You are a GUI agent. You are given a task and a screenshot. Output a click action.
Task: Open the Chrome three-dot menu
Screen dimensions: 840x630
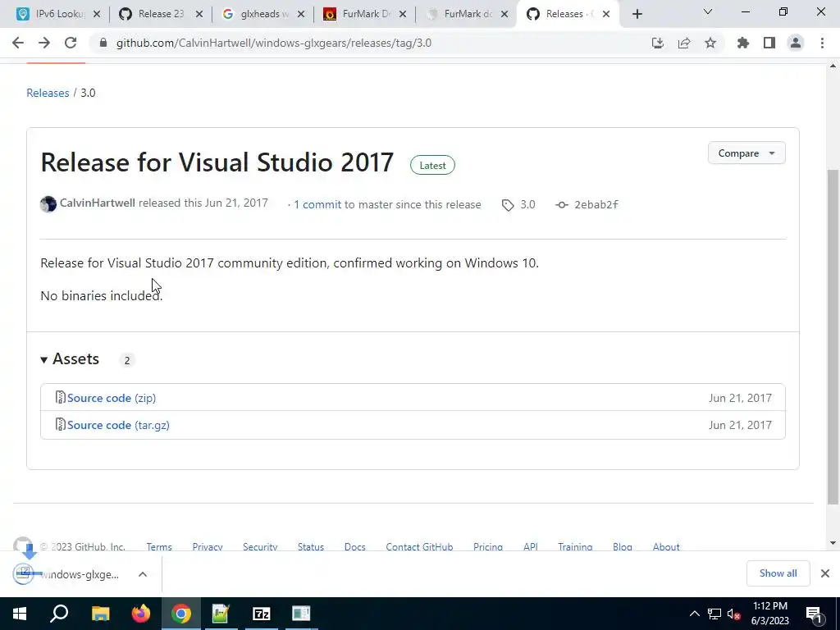(x=822, y=43)
